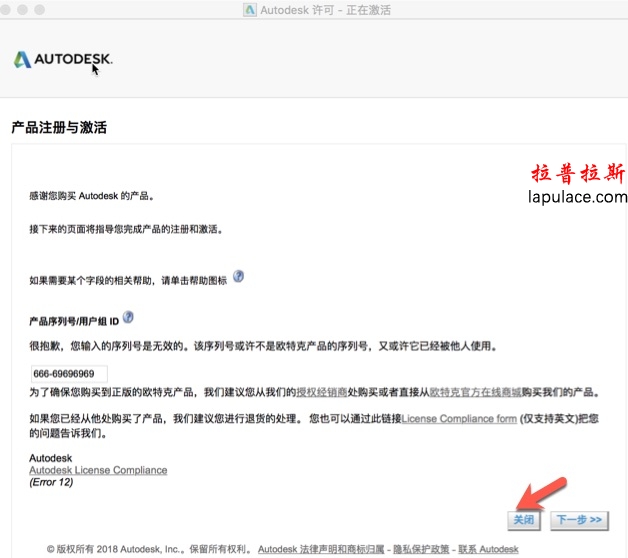The image size is (628, 558).
Task: Click the yellow minimize window button
Action: [22, 10]
